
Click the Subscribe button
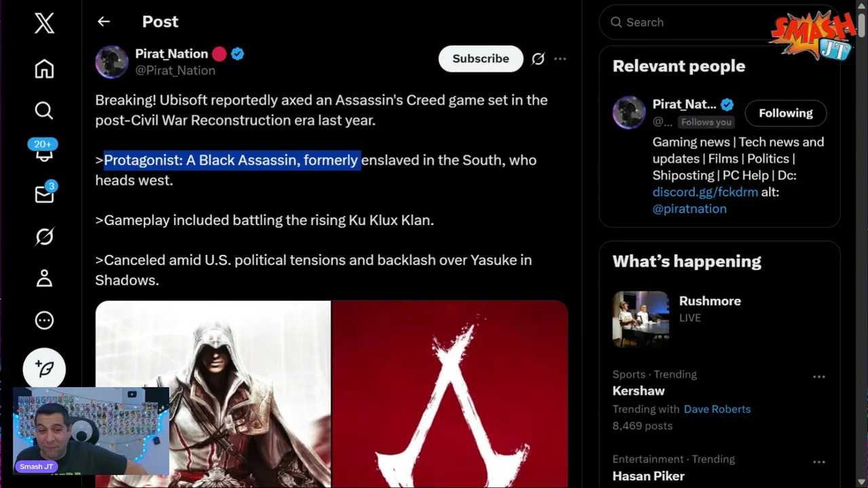pyautogui.click(x=481, y=59)
